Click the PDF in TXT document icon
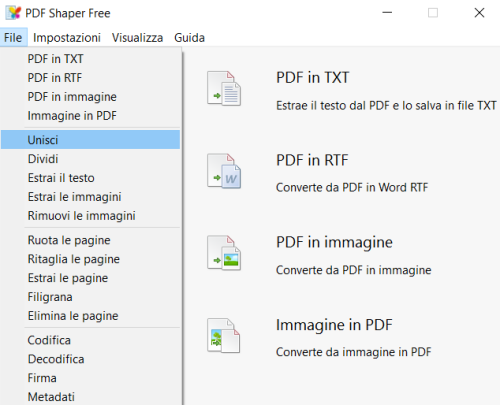500x405 pixels. pyautogui.click(x=224, y=88)
